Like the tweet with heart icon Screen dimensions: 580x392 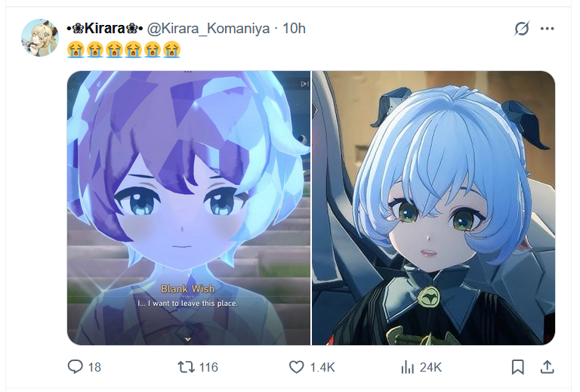pyautogui.click(x=296, y=367)
